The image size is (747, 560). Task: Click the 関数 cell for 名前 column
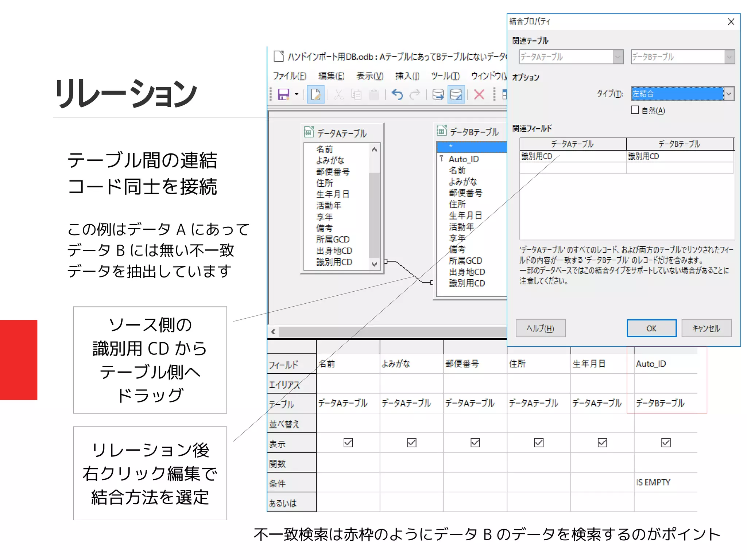pyautogui.click(x=348, y=463)
